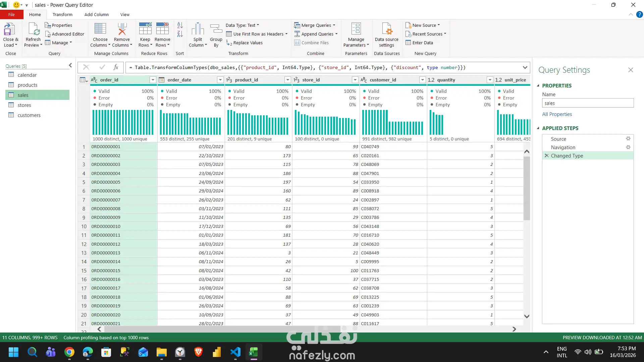Open the product_id column filter dropdown
The width and height of the screenshot is (644, 362).
[x=287, y=80]
